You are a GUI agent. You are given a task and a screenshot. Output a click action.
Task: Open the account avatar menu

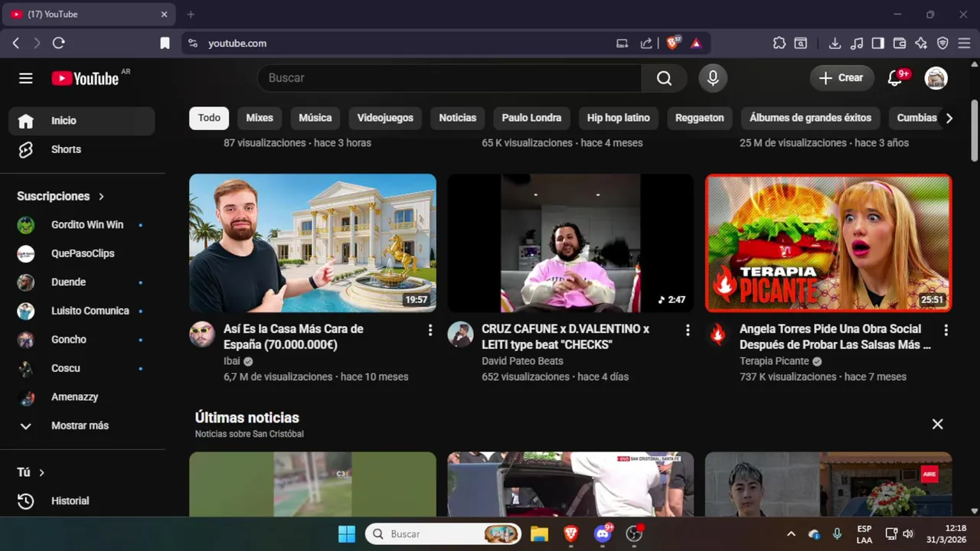pos(936,78)
